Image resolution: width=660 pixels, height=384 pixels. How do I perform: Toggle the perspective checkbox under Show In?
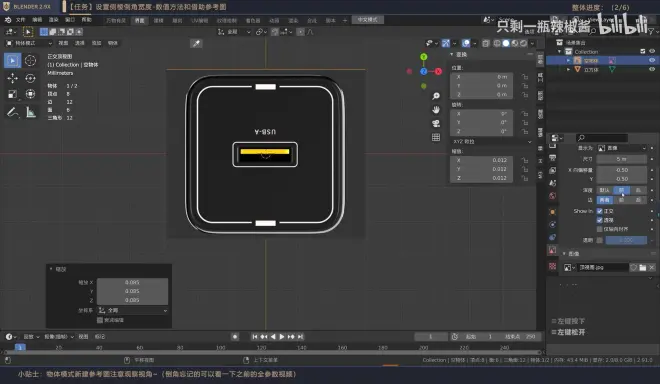coord(599,220)
